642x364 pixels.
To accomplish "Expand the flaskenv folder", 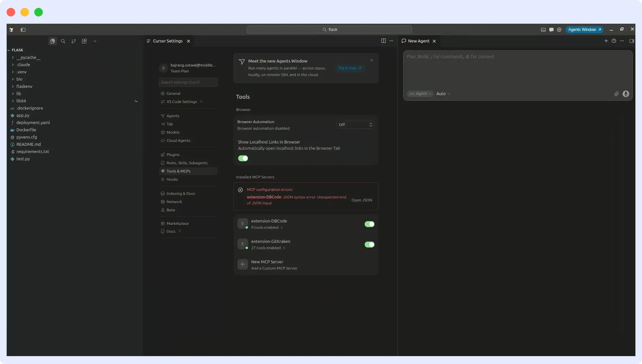I will pos(74,86).
